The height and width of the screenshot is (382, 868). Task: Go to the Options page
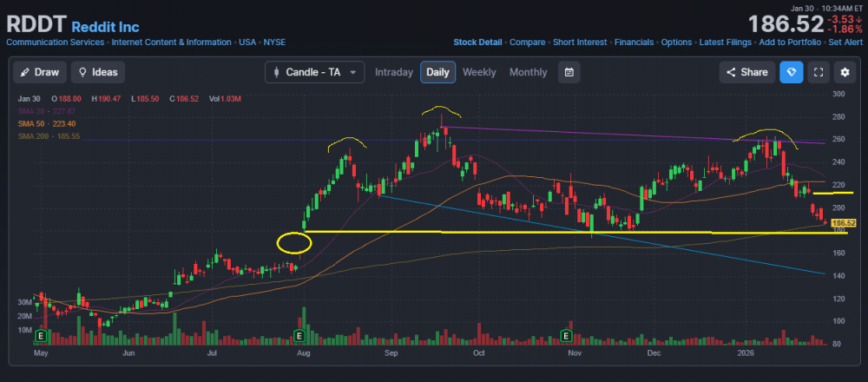coord(676,42)
